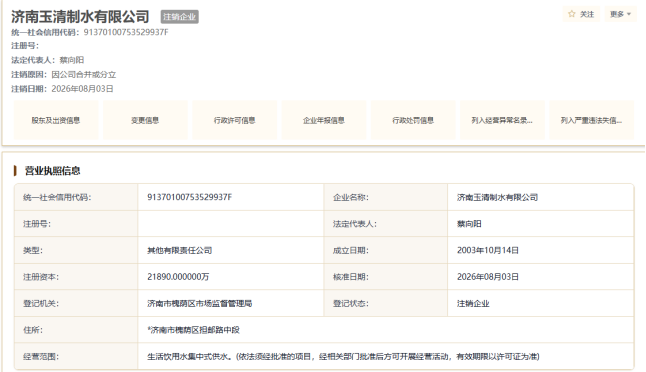Select the header credit code 91370100753529937F
Viewport: 646px width, 372px height.
(x=126, y=32)
